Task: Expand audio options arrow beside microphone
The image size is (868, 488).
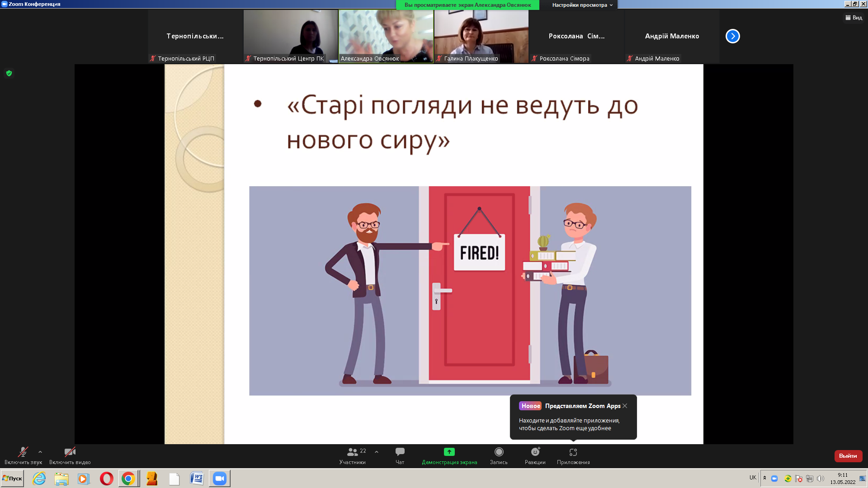Action: click(x=40, y=452)
